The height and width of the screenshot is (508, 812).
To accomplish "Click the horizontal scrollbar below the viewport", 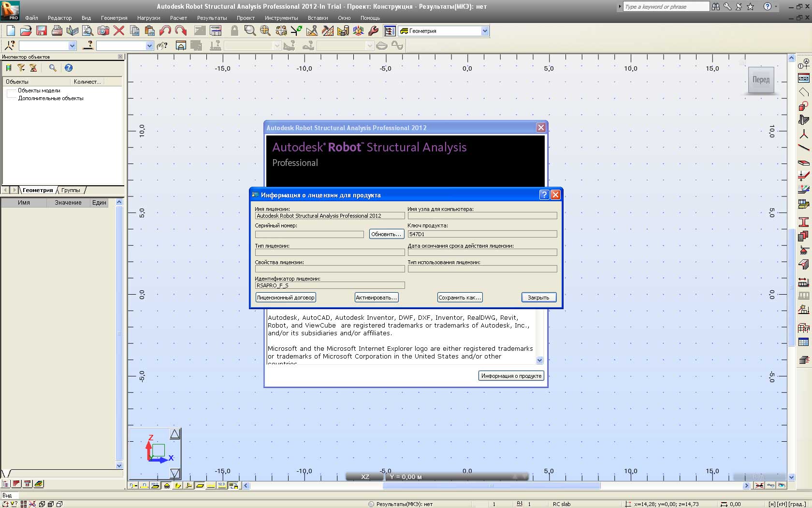I will pos(491,485).
